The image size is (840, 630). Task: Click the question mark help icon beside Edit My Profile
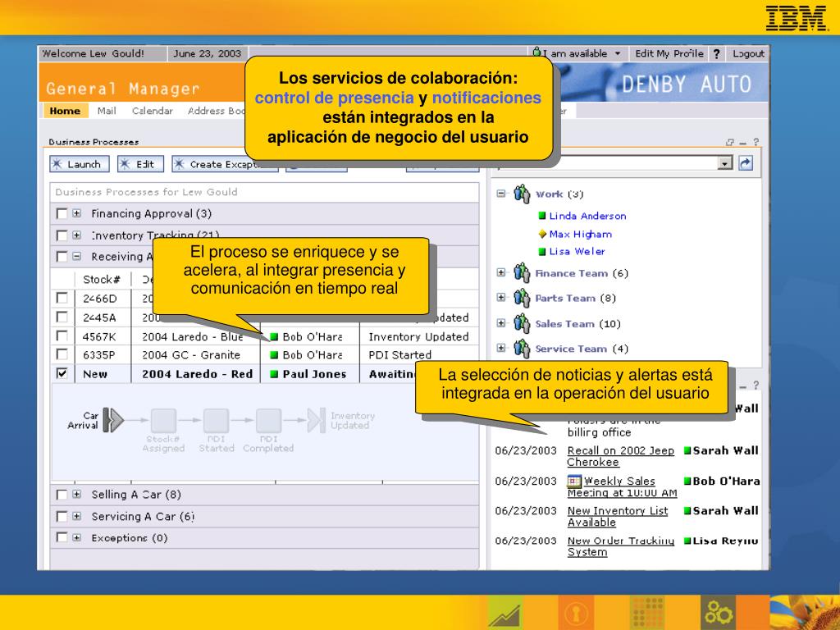(716, 53)
